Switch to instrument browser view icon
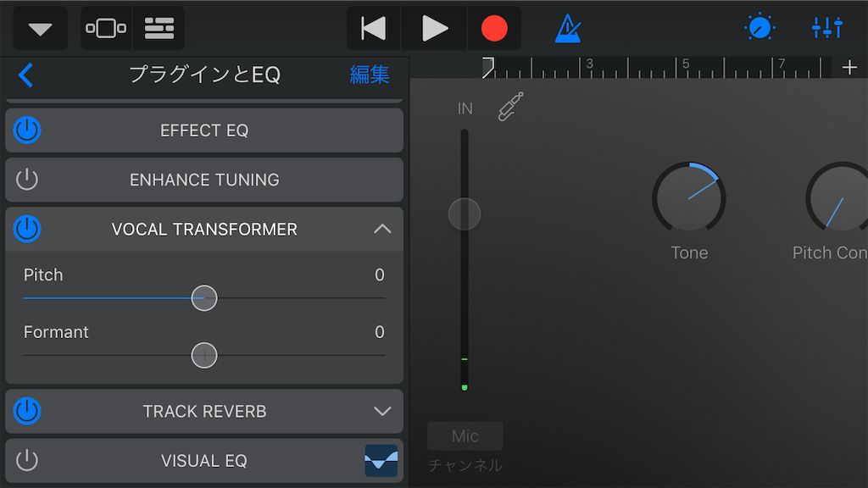The image size is (868, 488). click(x=106, y=28)
